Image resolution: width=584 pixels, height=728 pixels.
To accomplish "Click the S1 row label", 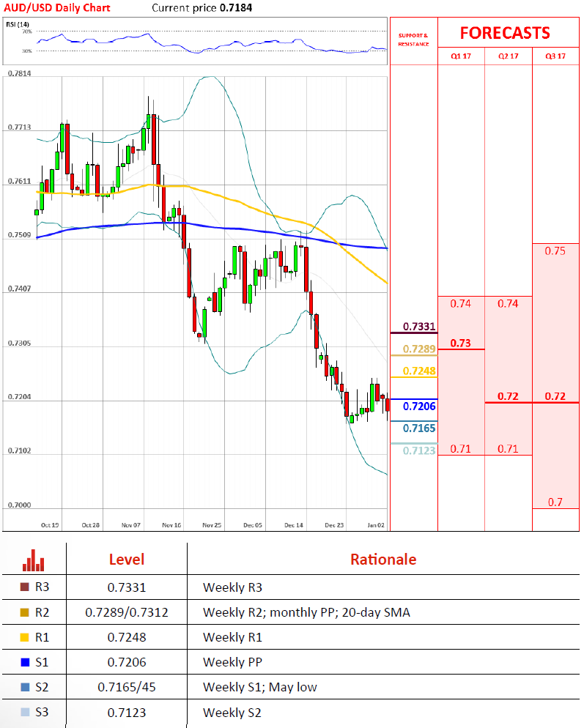I will click(x=42, y=662).
